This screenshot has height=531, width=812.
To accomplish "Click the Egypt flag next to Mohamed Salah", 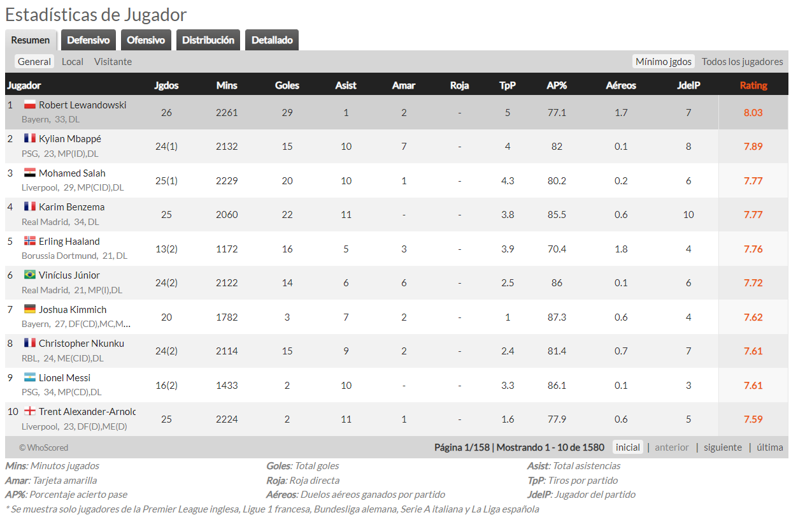I will point(29,173).
